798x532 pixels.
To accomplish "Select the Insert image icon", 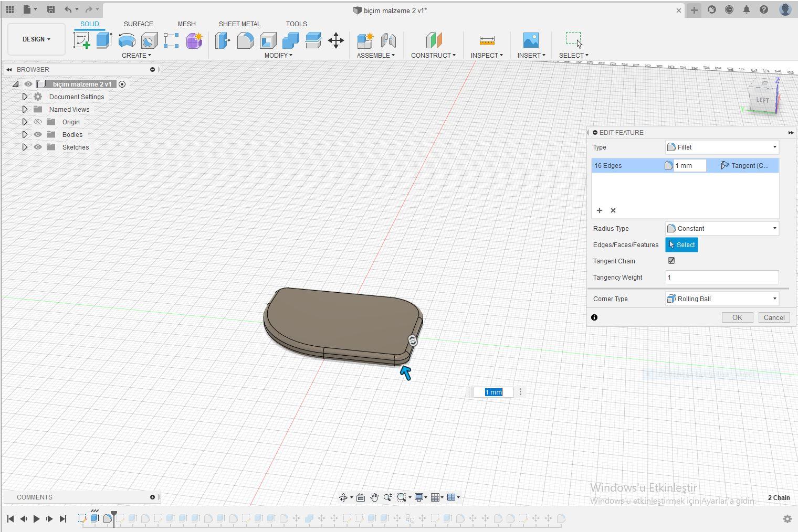I will pos(531,40).
